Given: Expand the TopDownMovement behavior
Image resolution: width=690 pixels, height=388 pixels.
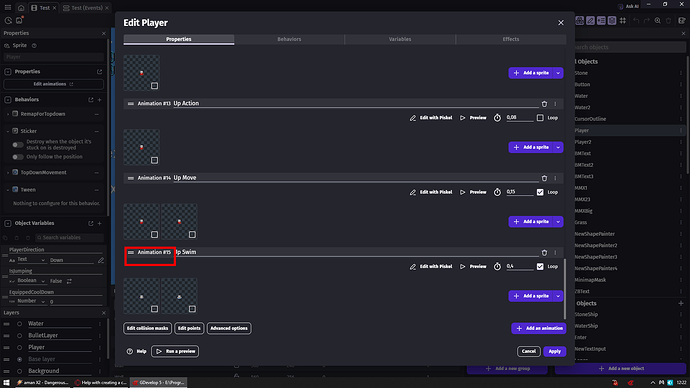Looking at the screenshot, I should click(x=8, y=172).
